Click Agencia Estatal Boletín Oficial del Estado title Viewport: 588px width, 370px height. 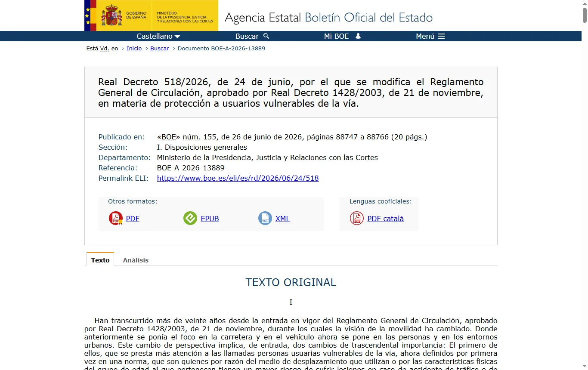point(328,18)
